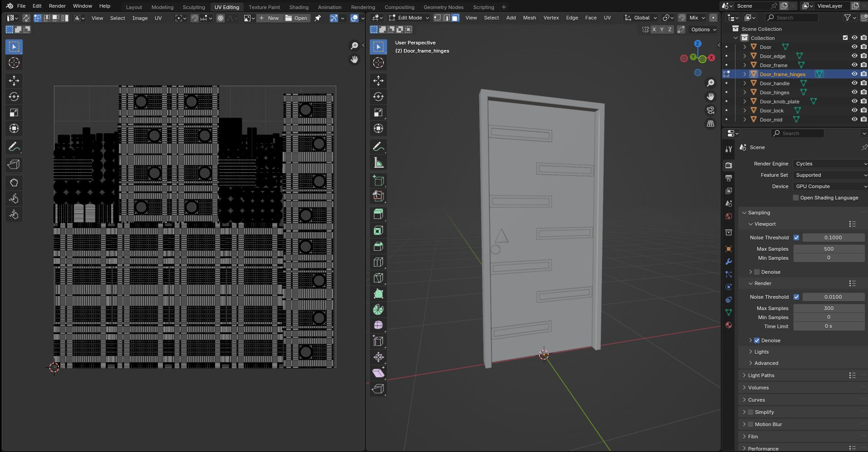Select the Rip Region tool in the UV editor

[14, 165]
